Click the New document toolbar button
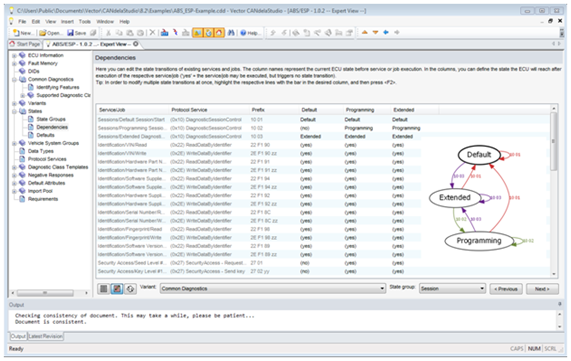This screenshot has width=571, height=361. click(22, 33)
